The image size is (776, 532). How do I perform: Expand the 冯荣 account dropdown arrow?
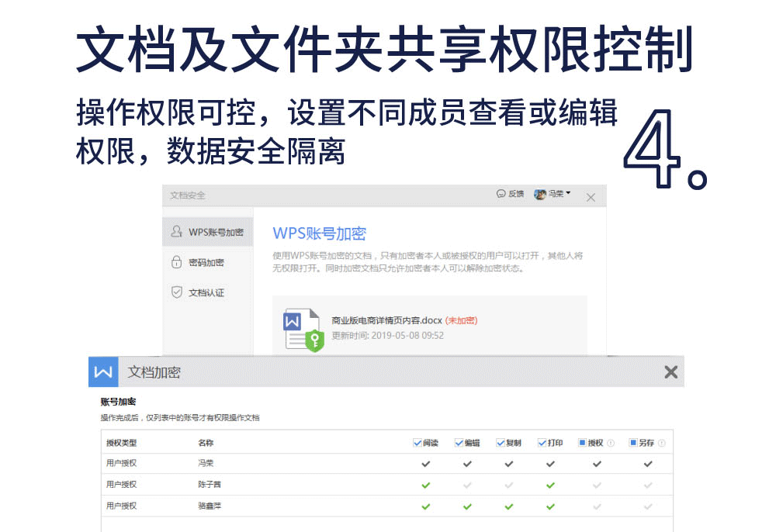(568, 193)
